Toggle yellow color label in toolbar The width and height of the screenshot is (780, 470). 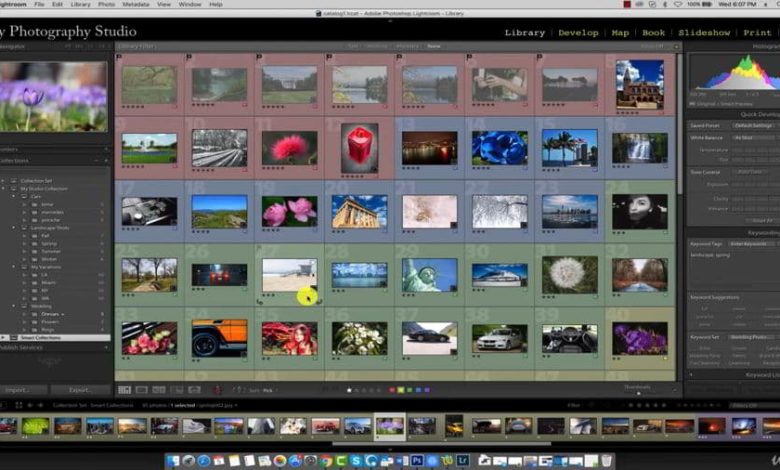[x=401, y=390]
